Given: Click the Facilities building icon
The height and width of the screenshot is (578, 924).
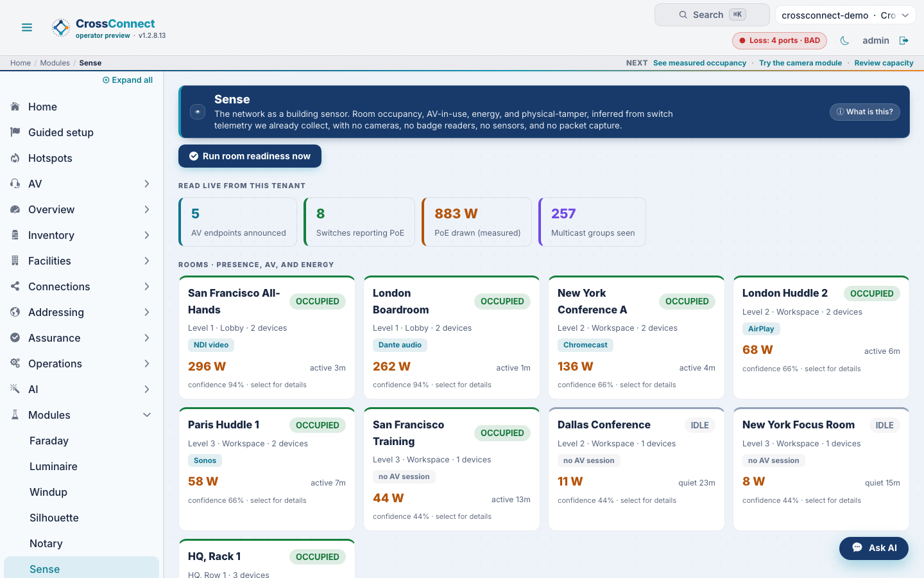Looking at the screenshot, I should 15,261.
